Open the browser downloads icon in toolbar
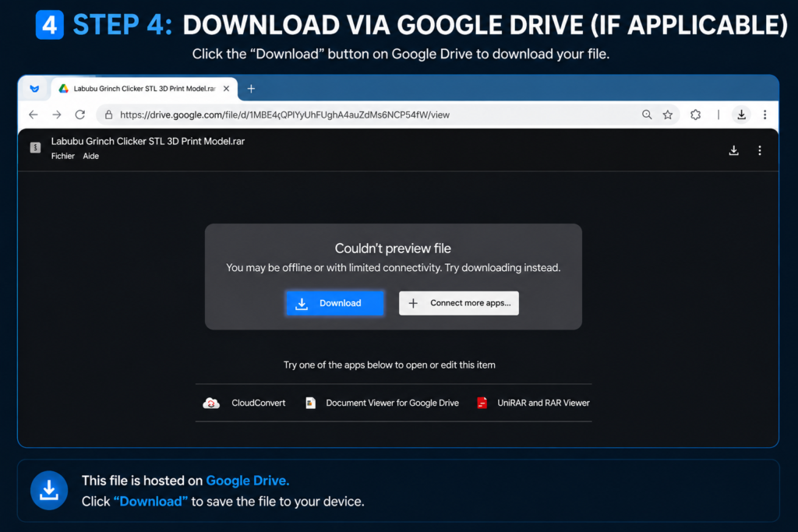This screenshot has width=798, height=532. point(742,115)
